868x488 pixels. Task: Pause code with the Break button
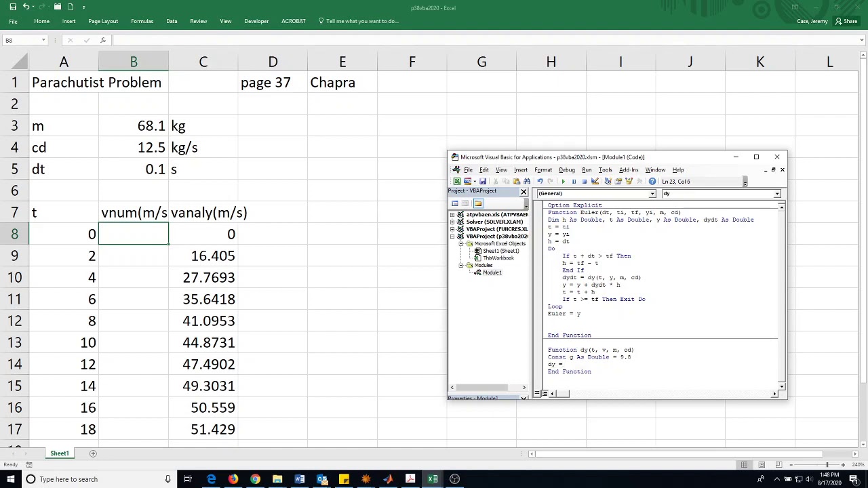574,182
